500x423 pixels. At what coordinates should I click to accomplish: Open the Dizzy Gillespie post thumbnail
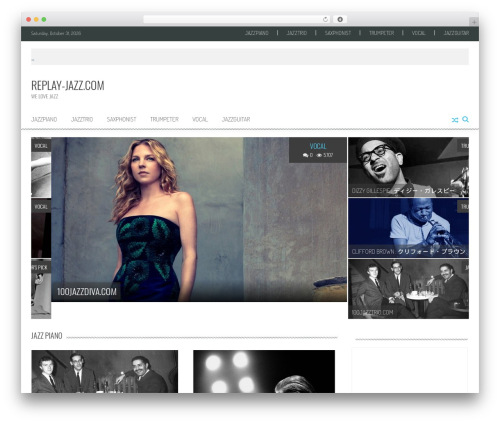tap(408, 167)
